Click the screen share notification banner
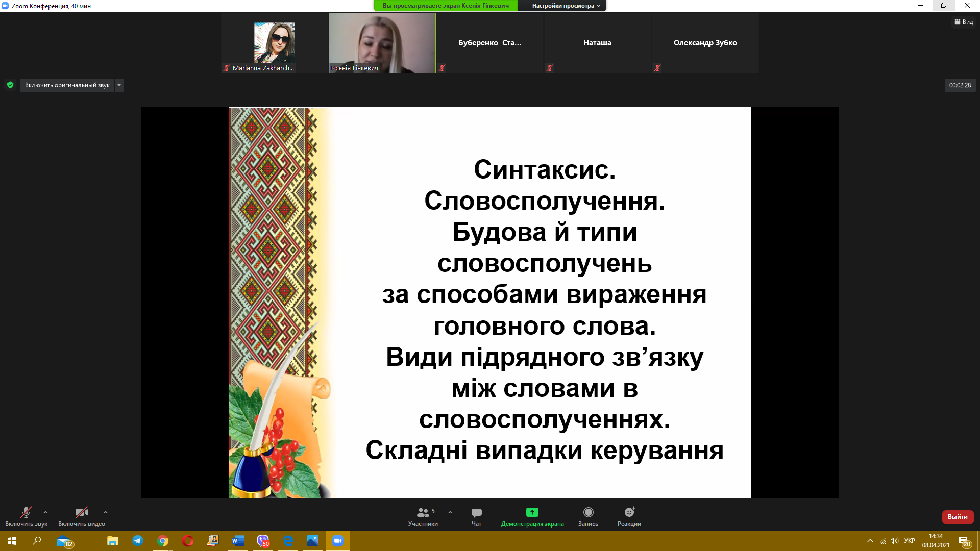This screenshot has height=551, width=980. point(446,6)
